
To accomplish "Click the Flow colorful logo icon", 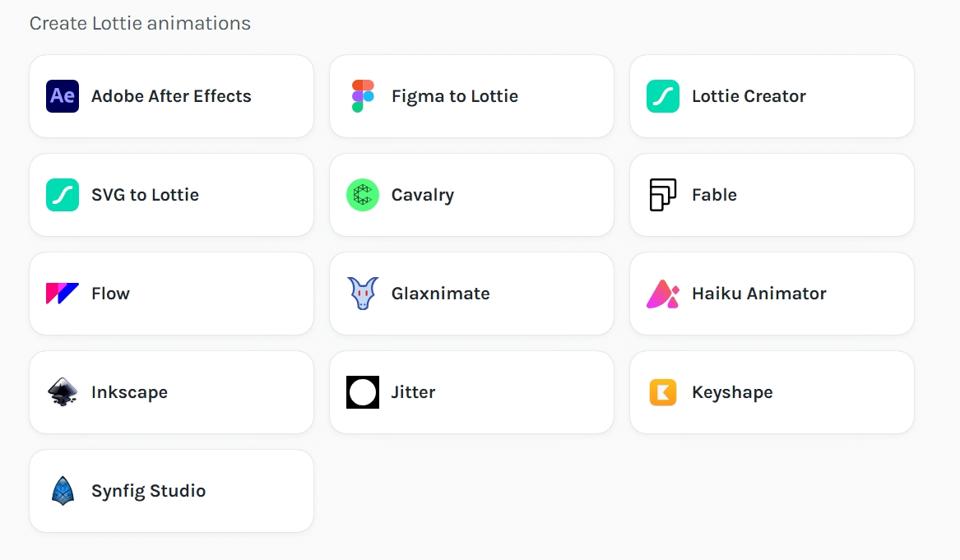I will pyautogui.click(x=63, y=294).
